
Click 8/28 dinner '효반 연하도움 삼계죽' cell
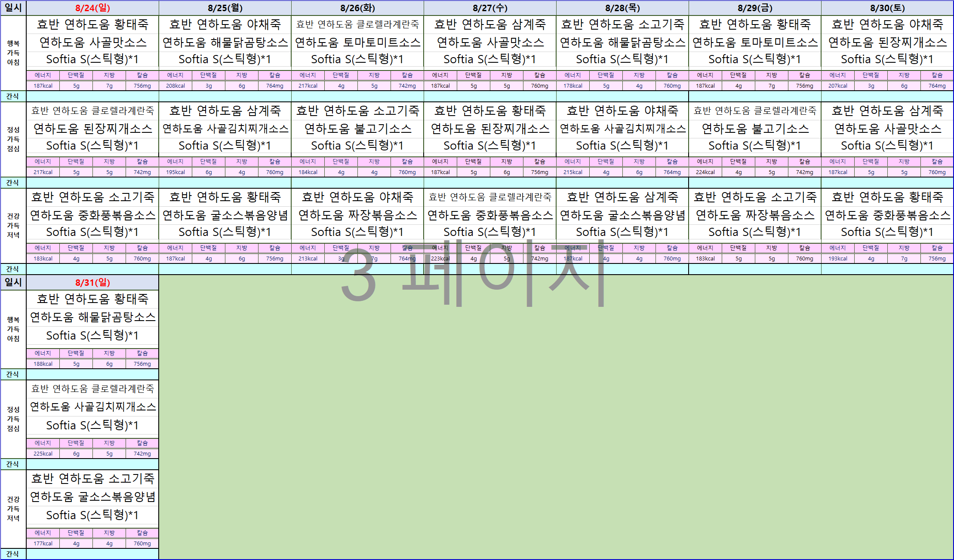622,197
